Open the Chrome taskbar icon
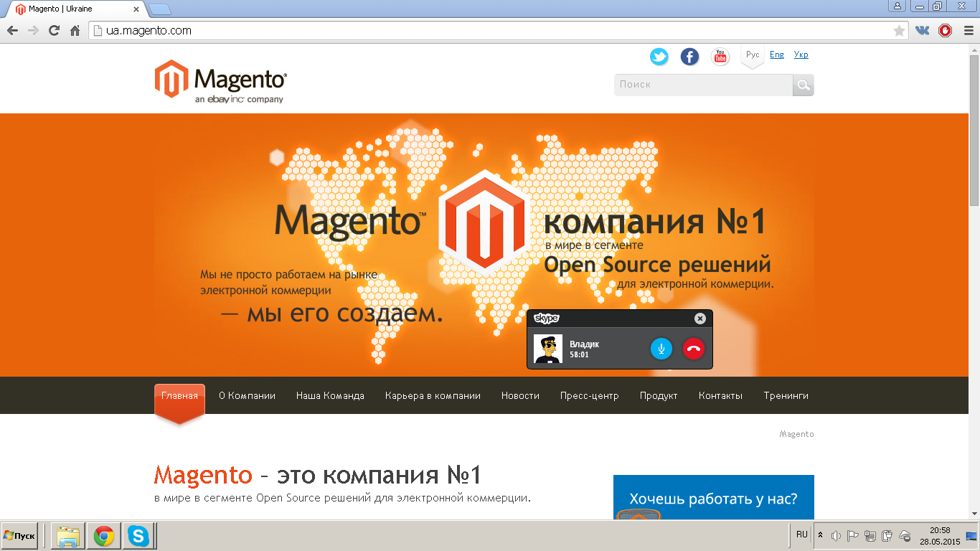Image resolution: width=980 pixels, height=551 pixels. [x=104, y=536]
